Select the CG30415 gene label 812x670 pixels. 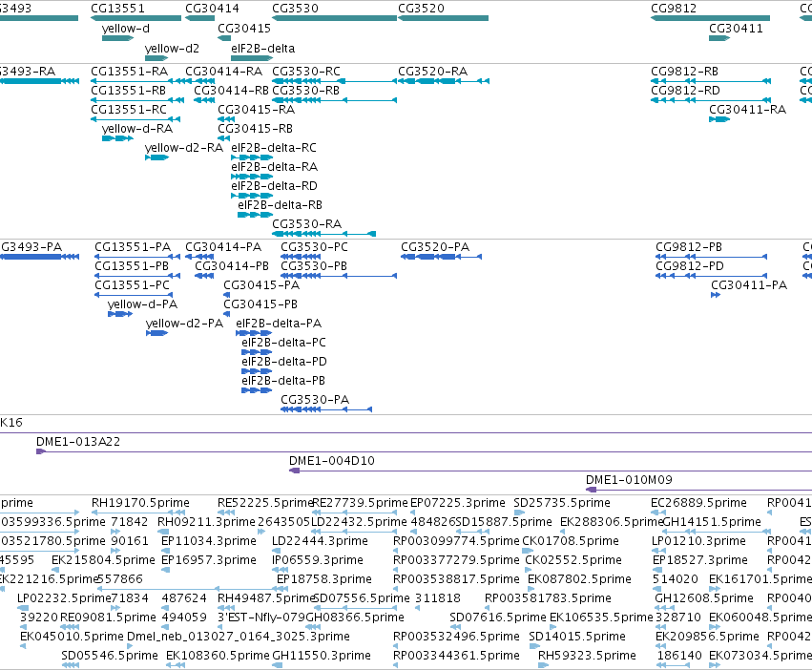(244, 29)
